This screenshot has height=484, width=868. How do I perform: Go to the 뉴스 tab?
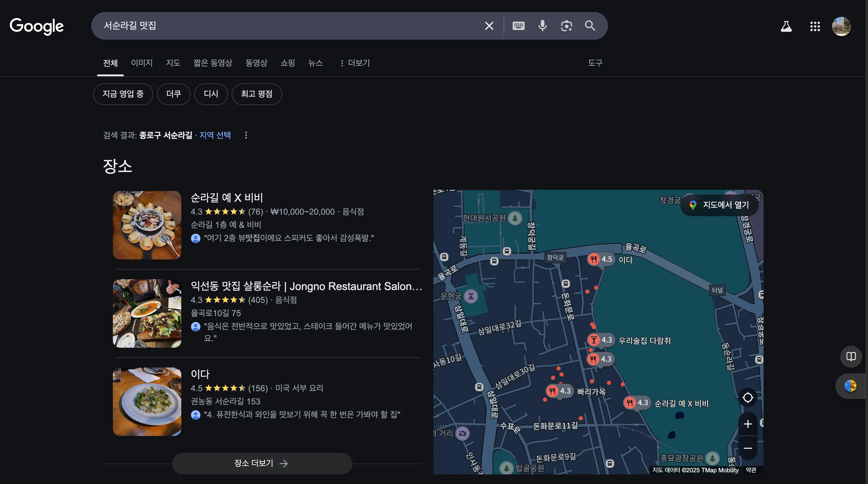[315, 63]
